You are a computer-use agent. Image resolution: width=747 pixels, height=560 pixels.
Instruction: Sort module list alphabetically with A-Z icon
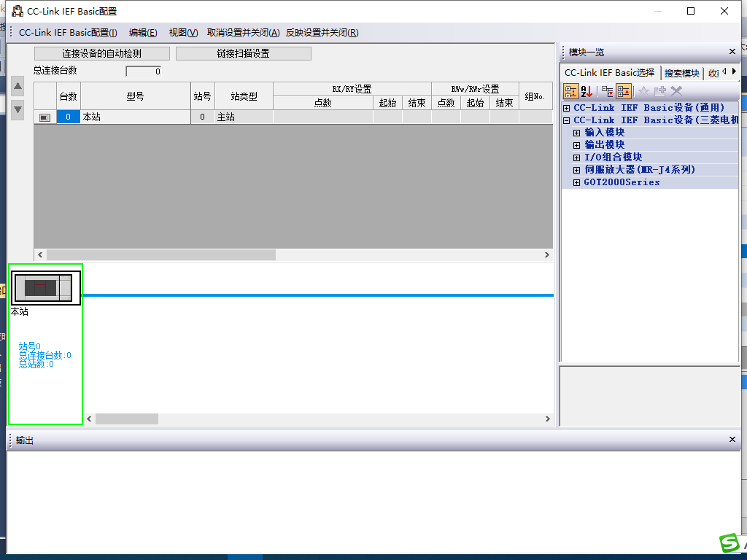587,91
